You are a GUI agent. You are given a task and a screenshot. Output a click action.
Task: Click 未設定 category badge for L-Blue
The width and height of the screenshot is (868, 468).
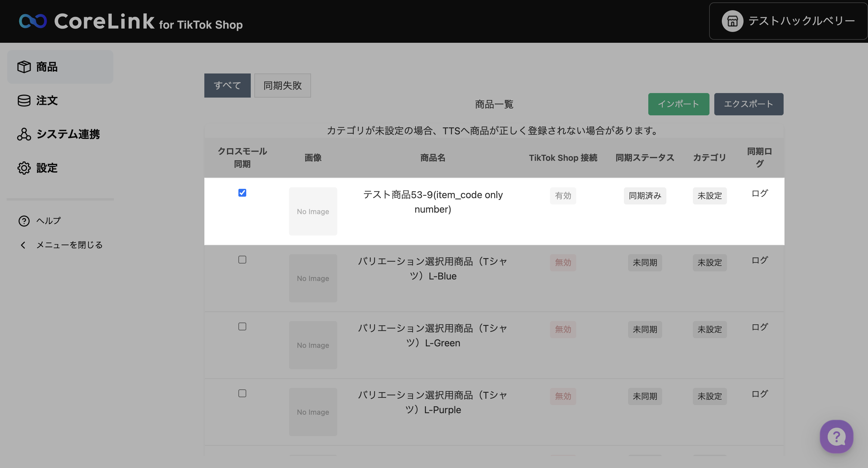[x=709, y=263]
